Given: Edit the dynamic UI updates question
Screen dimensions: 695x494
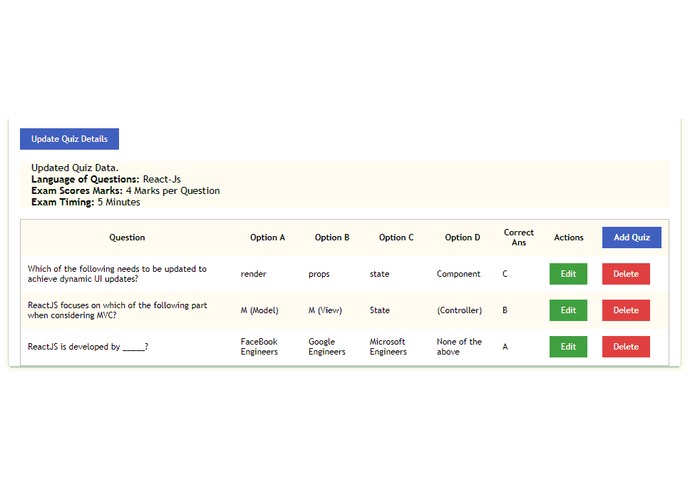Looking at the screenshot, I should [568, 274].
